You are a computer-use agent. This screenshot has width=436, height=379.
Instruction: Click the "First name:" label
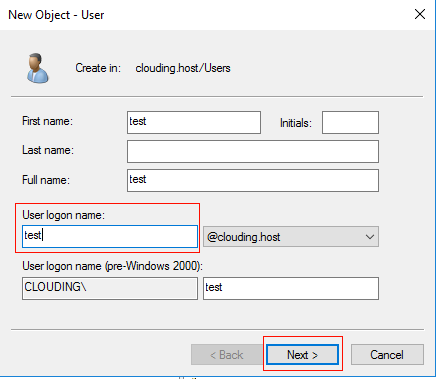click(x=47, y=121)
